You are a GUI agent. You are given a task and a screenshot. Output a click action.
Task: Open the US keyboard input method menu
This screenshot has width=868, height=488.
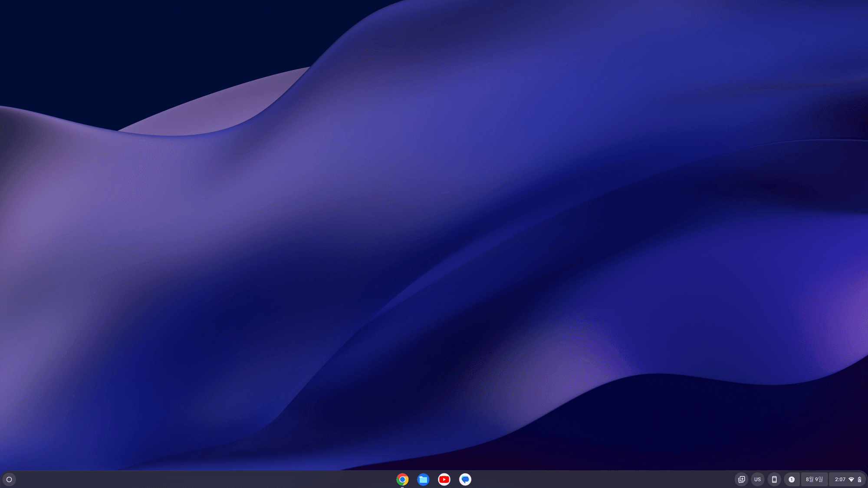click(x=757, y=479)
